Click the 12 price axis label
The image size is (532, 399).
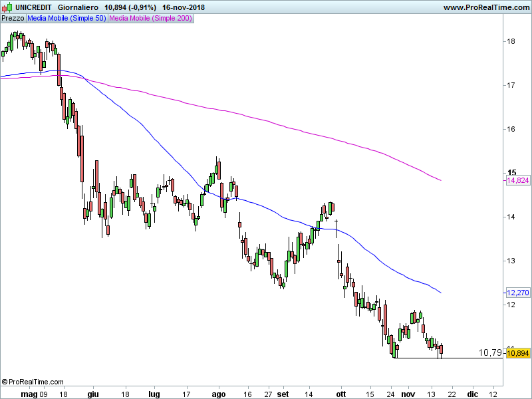coord(511,305)
